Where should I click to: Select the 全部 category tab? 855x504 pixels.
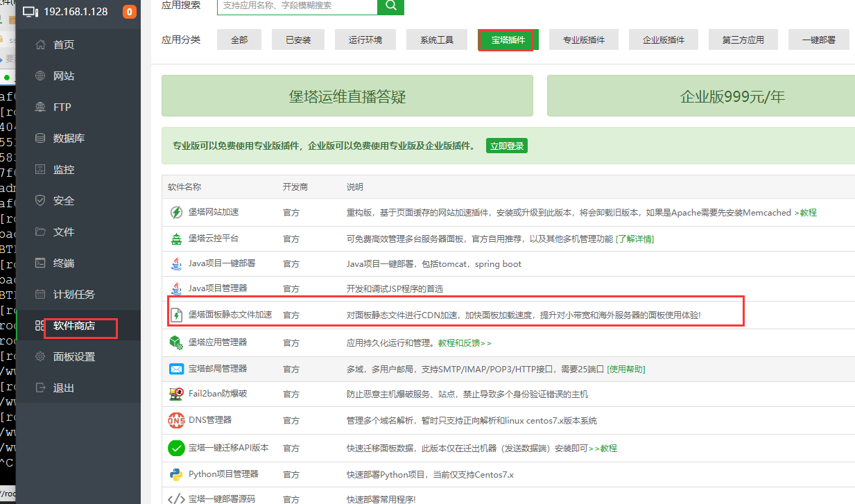tap(239, 40)
